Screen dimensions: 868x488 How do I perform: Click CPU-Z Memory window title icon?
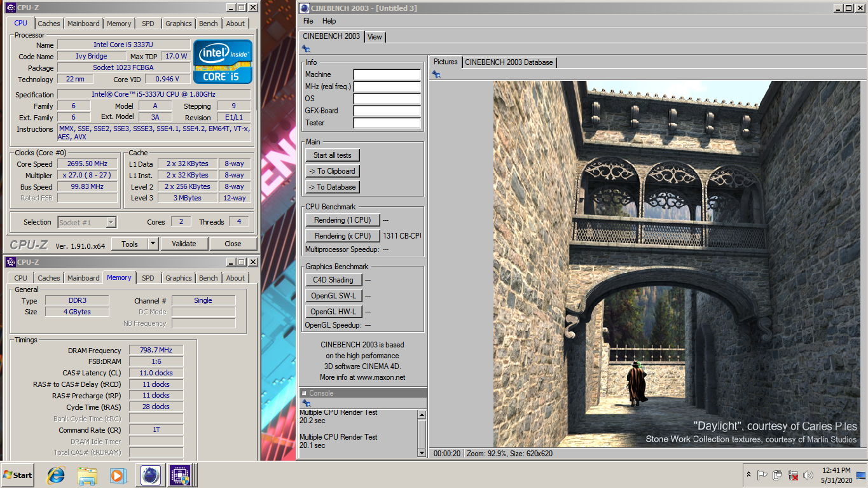coord(10,262)
